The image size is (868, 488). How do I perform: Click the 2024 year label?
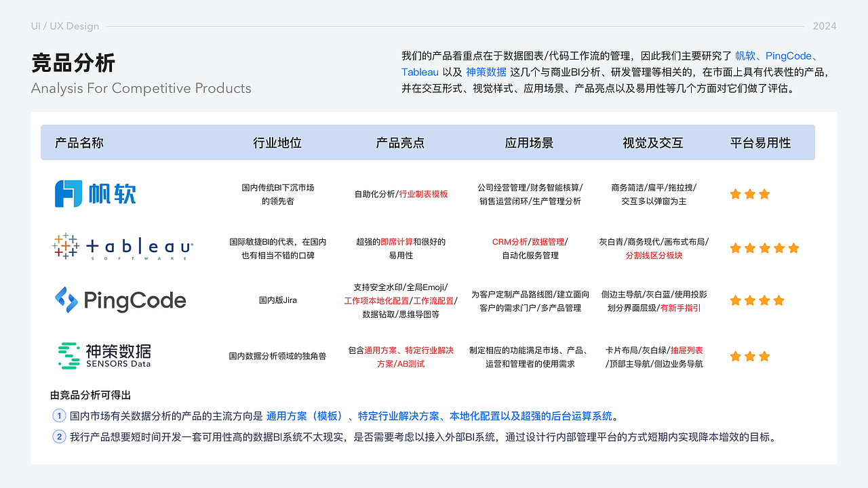click(x=825, y=26)
